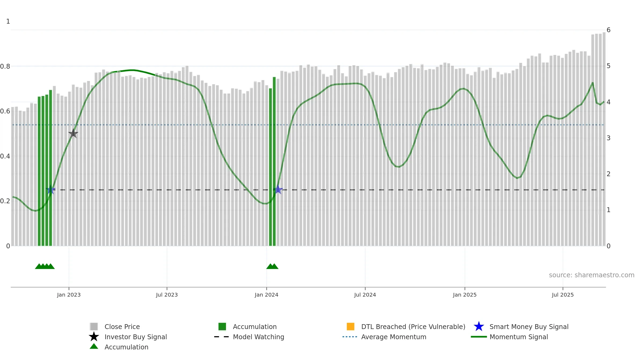This screenshot has width=644, height=362.
Task: Click the blue star marker near Jan 2024
Action: 278,190
